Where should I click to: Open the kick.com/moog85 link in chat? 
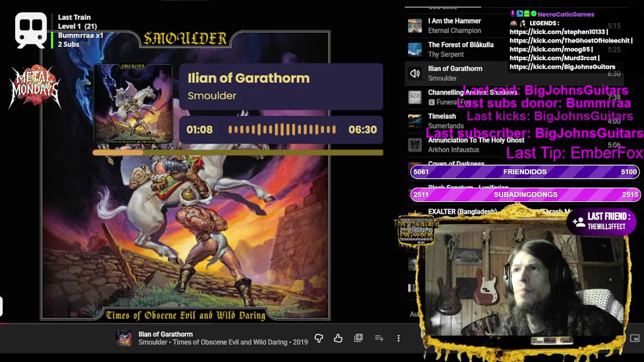(549, 49)
